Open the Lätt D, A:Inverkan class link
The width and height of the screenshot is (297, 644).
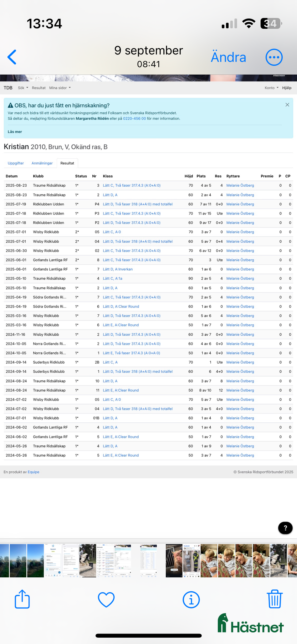click(118, 269)
